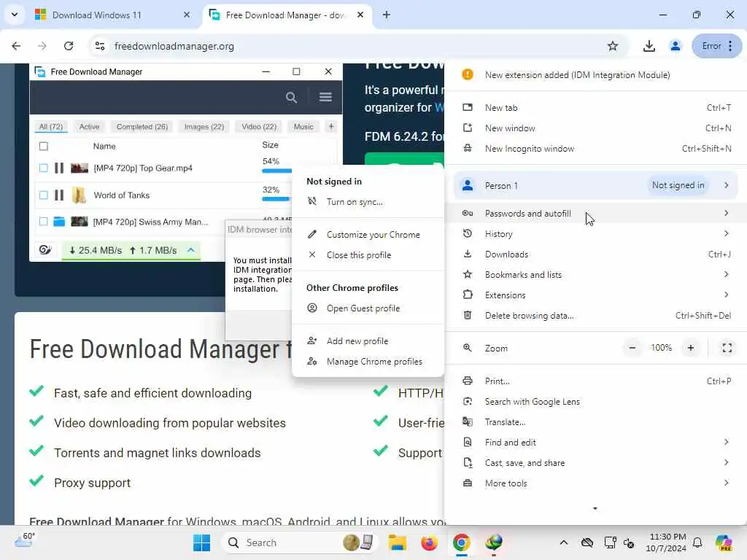Open a new tab with plus button
Viewport: 747px width, 560px height.
(x=387, y=15)
